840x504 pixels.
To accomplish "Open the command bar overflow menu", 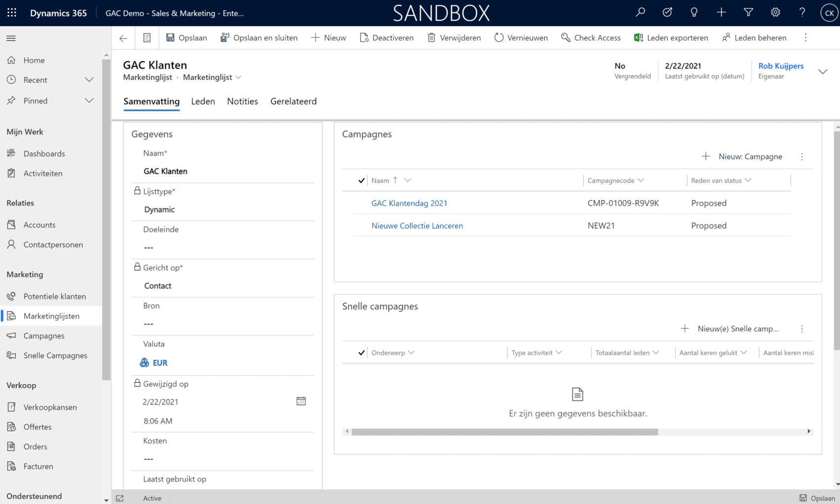I will tap(805, 38).
